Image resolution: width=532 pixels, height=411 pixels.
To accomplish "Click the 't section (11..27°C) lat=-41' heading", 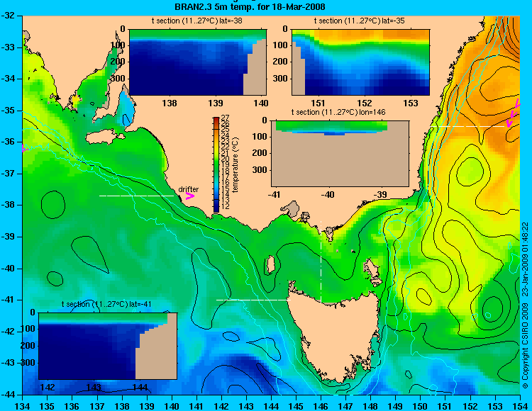I will pos(106,304).
